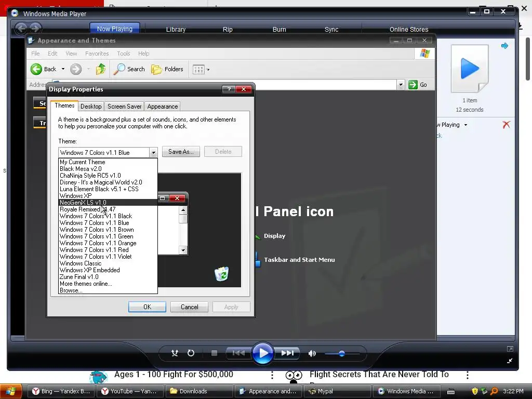532x399 pixels.
Task: Open the Burn tab
Action: point(279,30)
